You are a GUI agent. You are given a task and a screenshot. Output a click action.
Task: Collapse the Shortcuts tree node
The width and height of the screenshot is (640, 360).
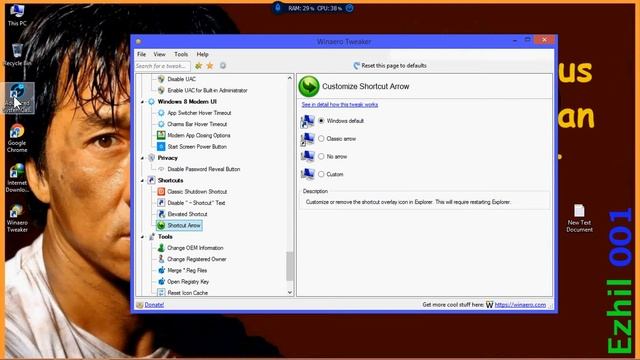click(142, 180)
